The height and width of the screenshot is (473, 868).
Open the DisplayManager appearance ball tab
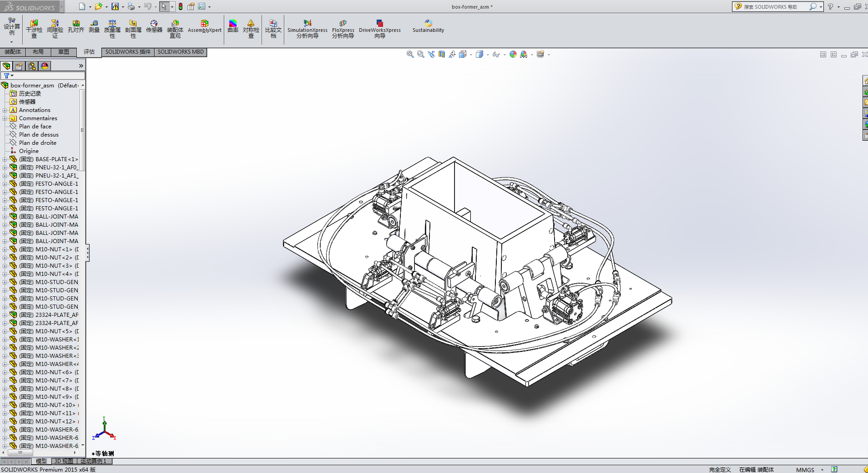[x=45, y=66]
